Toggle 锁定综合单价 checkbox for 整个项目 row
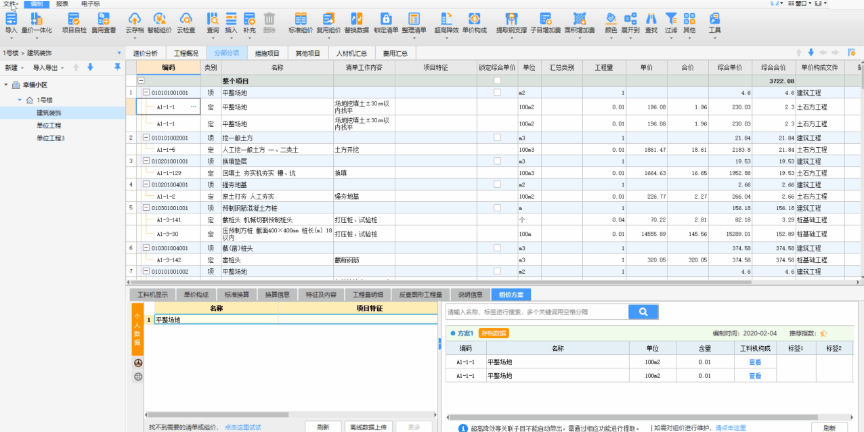 click(497, 80)
